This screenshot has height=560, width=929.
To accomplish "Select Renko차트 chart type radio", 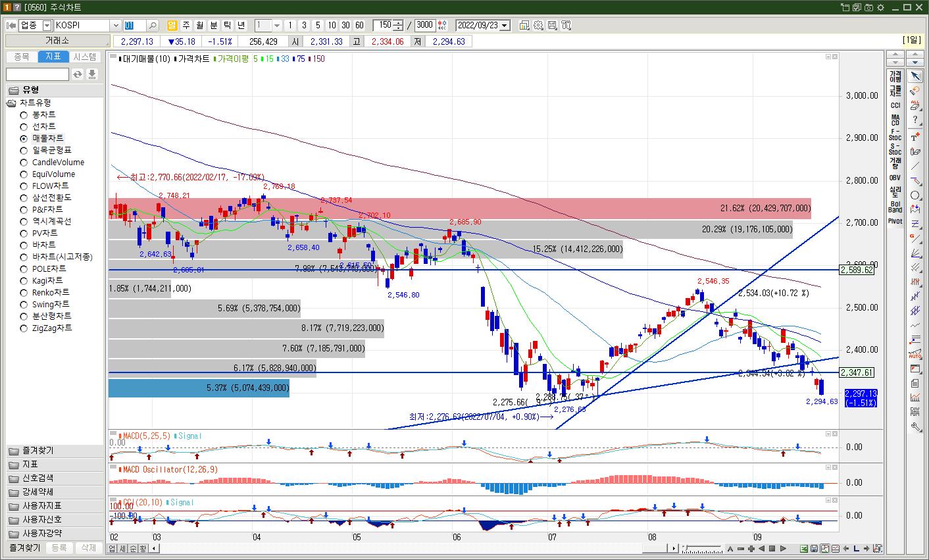I will (x=24, y=292).
